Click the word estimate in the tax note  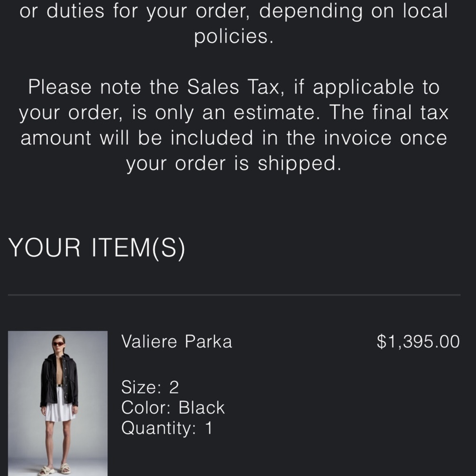(x=276, y=113)
